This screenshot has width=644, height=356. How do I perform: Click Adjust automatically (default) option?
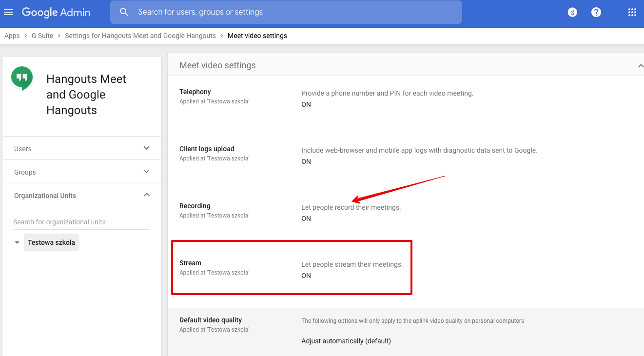346,341
